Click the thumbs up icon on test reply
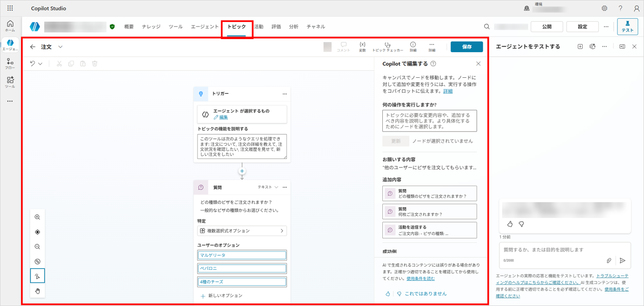 click(x=510, y=224)
